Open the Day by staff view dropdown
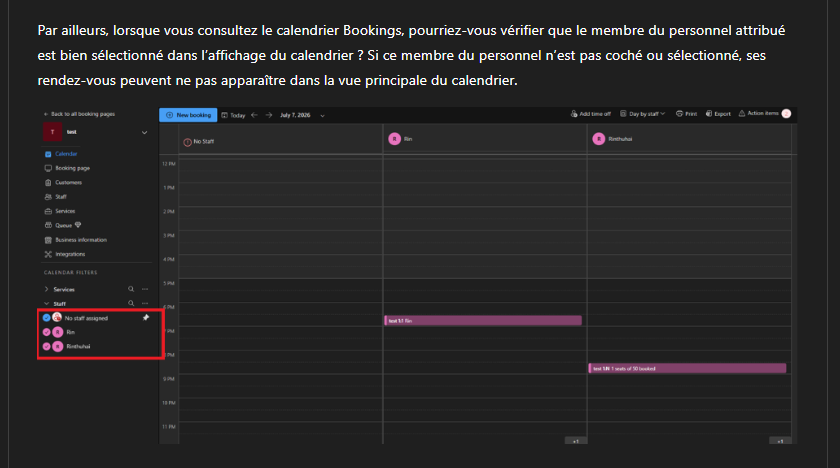The width and height of the screenshot is (840, 468). click(x=642, y=114)
